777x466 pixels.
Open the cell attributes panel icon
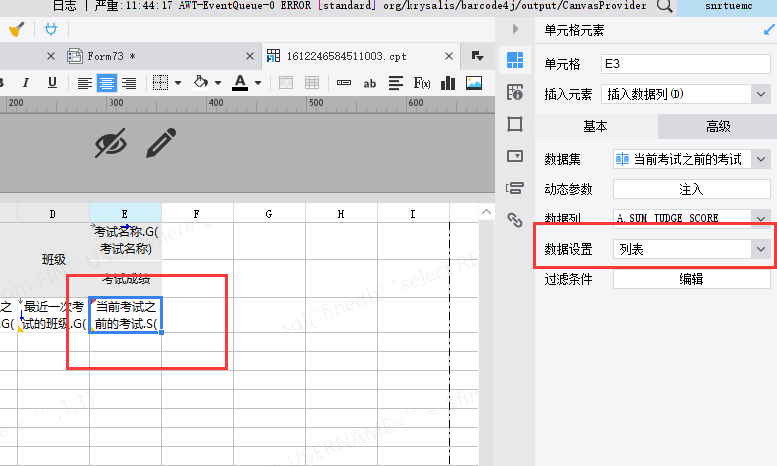(x=515, y=92)
